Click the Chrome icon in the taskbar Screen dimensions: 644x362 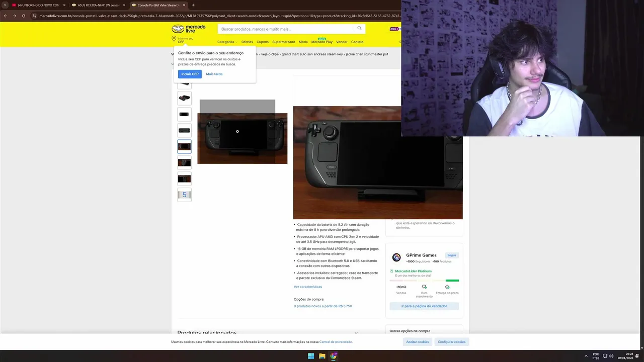point(334,356)
